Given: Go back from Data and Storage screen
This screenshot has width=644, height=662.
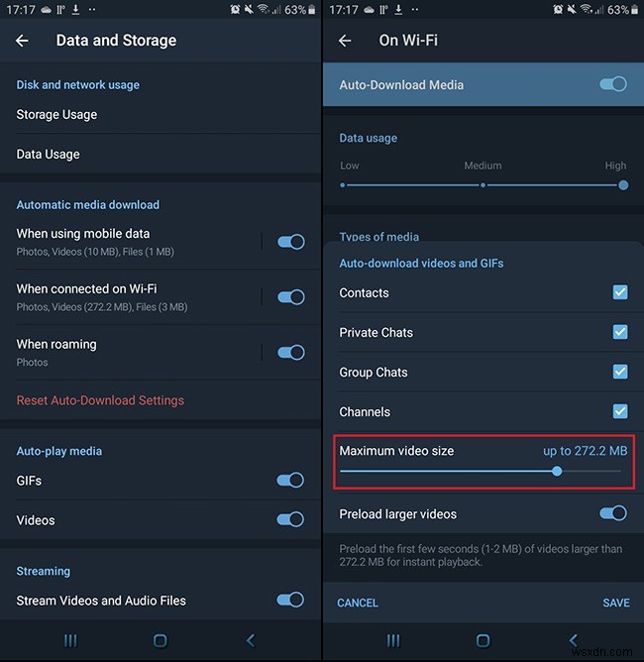Looking at the screenshot, I should coord(22,41).
